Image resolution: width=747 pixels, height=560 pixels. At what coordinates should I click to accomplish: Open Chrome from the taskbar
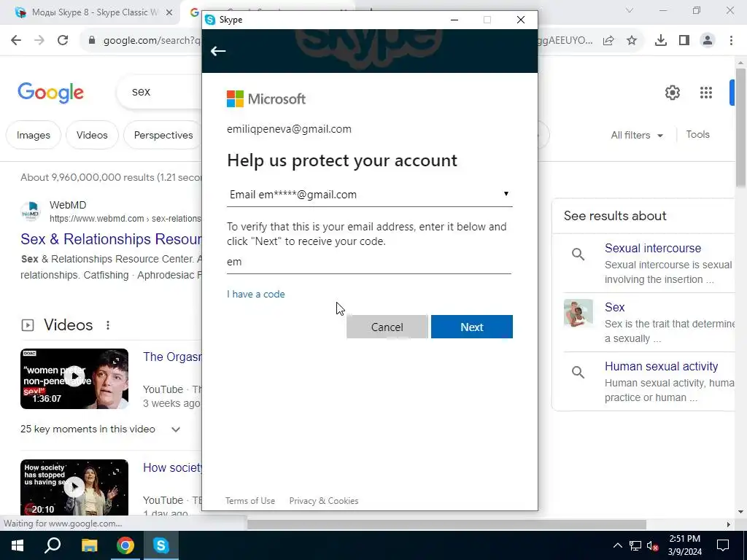click(x=125, y=545)
